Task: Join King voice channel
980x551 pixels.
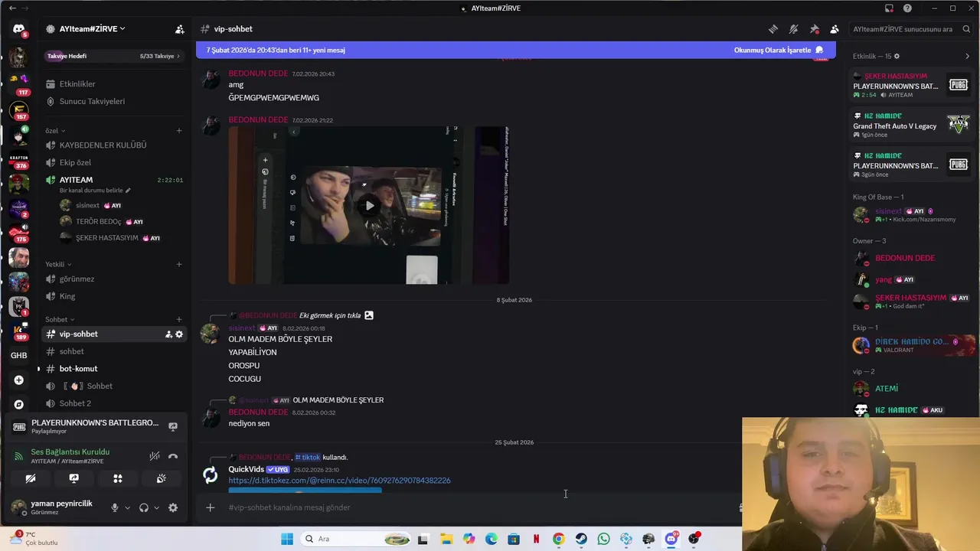Action: coord(113,296)
